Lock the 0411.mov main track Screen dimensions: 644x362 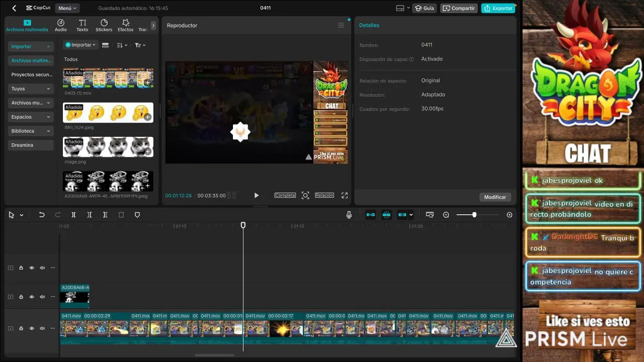click(x=21, y=328)
